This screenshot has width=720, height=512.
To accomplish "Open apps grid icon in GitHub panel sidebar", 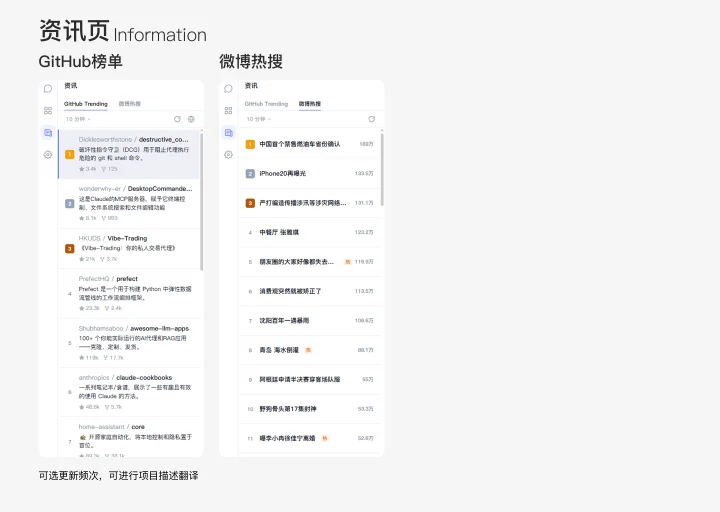I will pos(48,111).
